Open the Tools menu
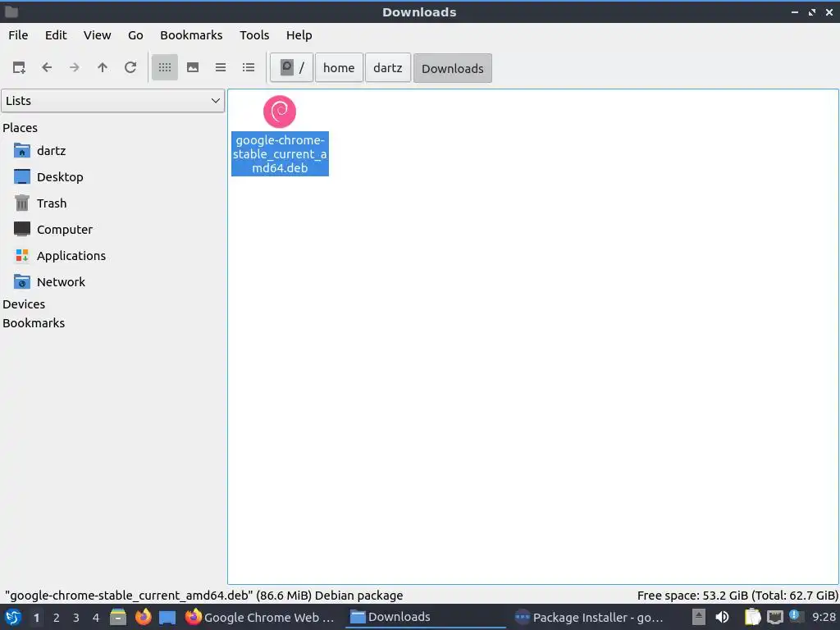The height and width of the screenshot is (630, 840). coord(254,35)
